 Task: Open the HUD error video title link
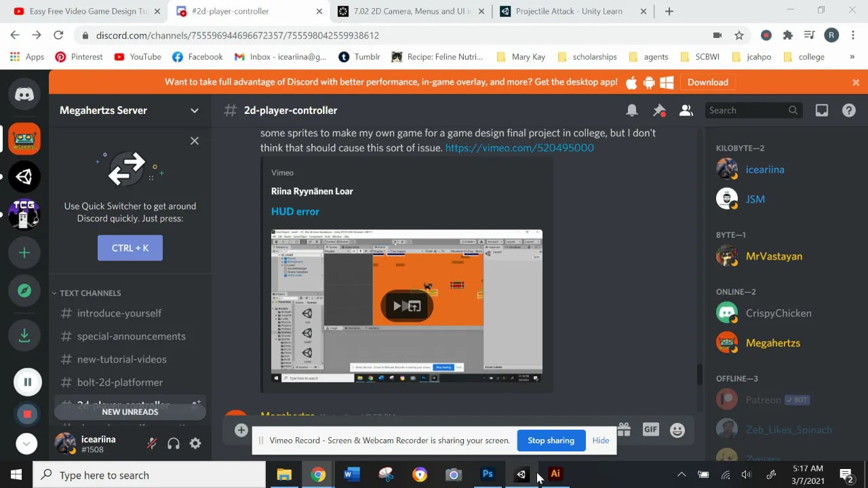tap(295, 211)
